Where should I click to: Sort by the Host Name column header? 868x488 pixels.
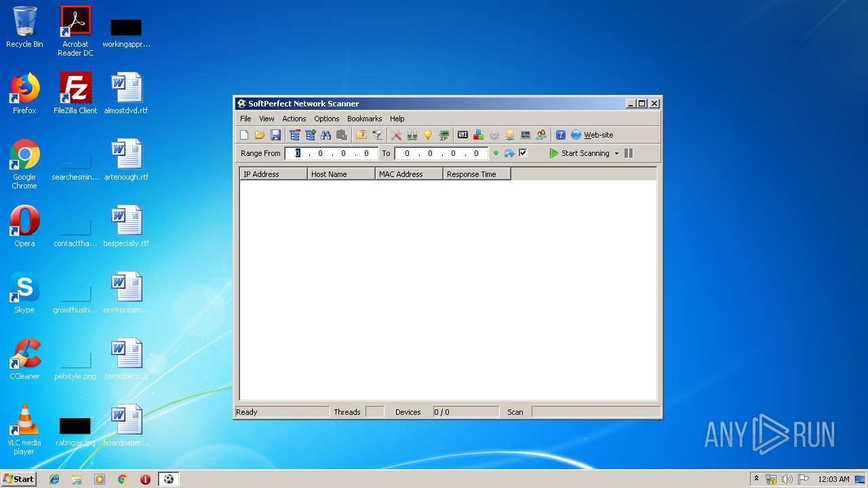click(x=341, y=174)
